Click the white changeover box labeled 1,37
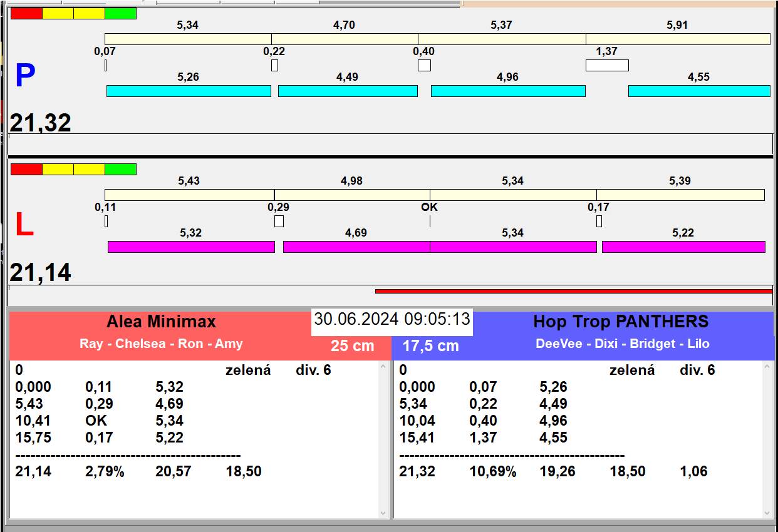The height and width of the screenshot is (532, 778). [x=607, y=65]
